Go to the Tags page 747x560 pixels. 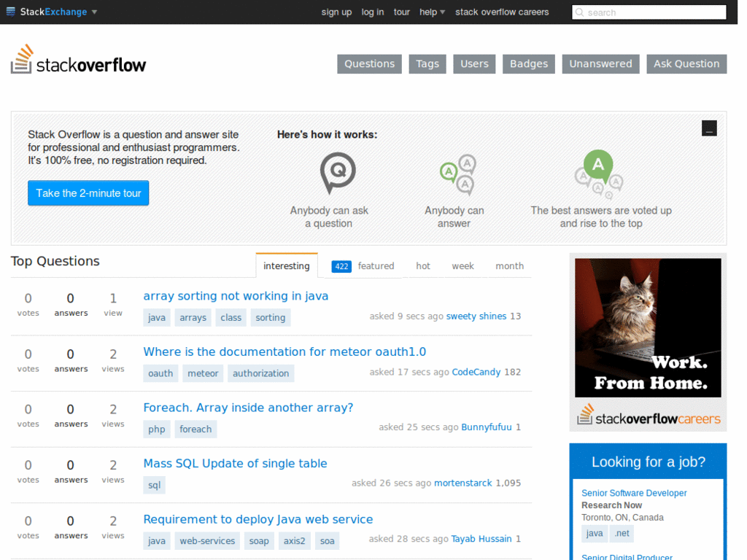pyautogui.click(x=427, y=64)
